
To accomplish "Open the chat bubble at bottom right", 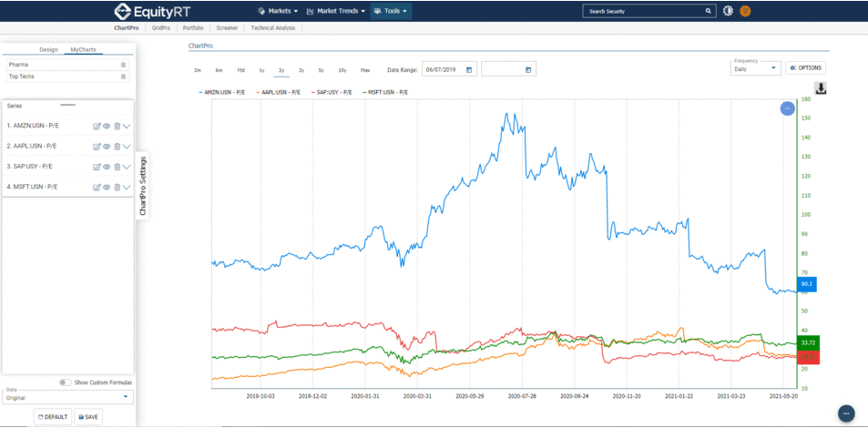I will point(846,413).
